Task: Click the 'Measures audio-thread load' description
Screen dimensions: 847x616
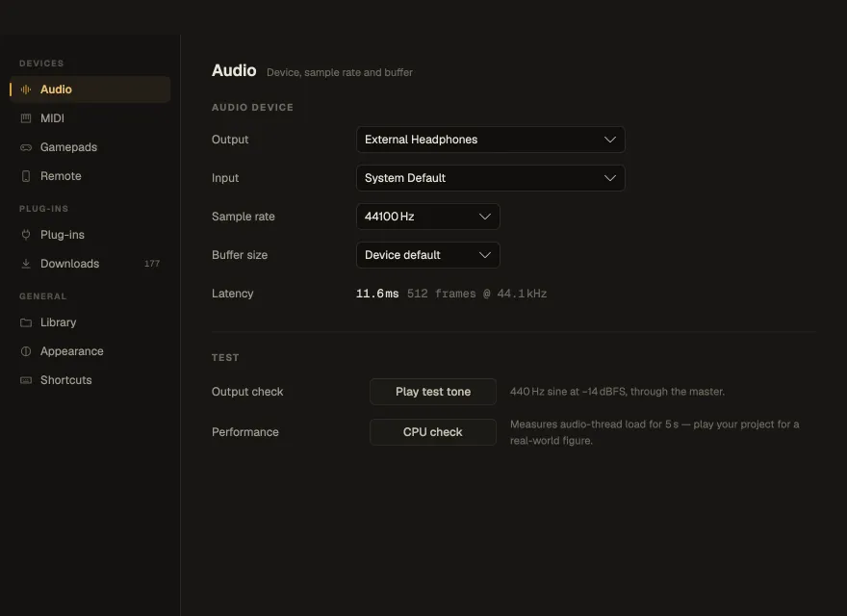Action: (654, 432)
